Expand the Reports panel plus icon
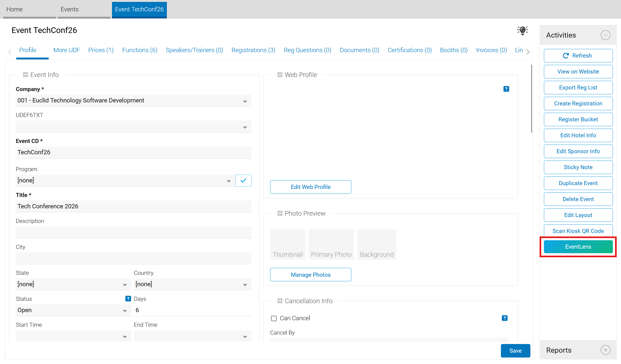The image size is (621, 364). point(606,350)
